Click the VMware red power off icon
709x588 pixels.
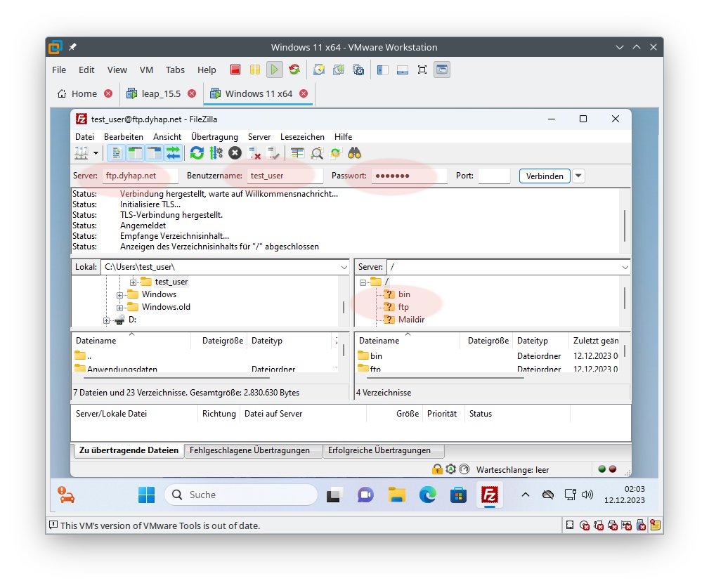pyautogui.click(x=236, y=70)
